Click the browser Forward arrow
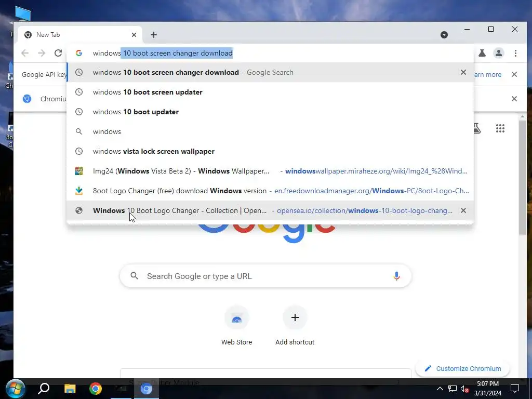This screenshot has height=399, width=532. click(42, 53)
